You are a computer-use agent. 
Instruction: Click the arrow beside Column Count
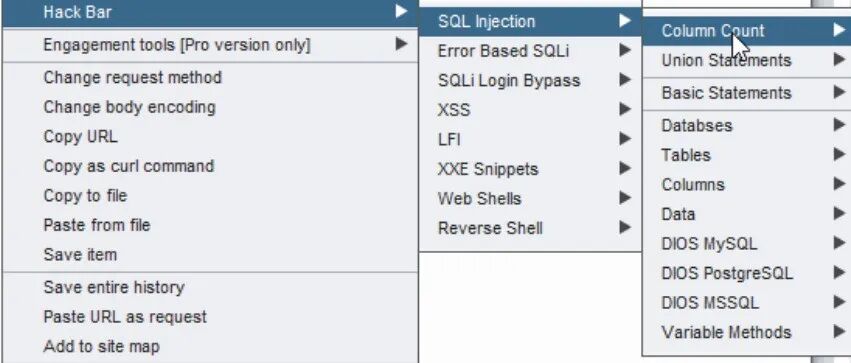[840, 30]
